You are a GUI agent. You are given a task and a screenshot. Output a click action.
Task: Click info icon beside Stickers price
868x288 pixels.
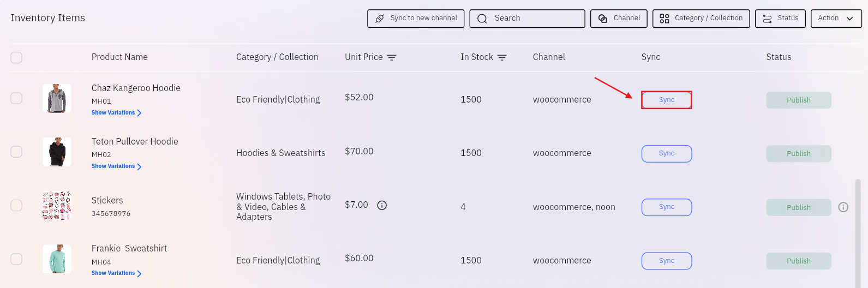click(382, 205)
